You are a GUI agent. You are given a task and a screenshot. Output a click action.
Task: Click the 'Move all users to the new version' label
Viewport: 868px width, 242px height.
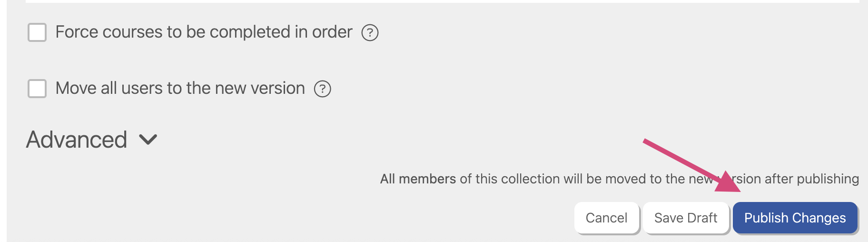[x=180, y=89]
